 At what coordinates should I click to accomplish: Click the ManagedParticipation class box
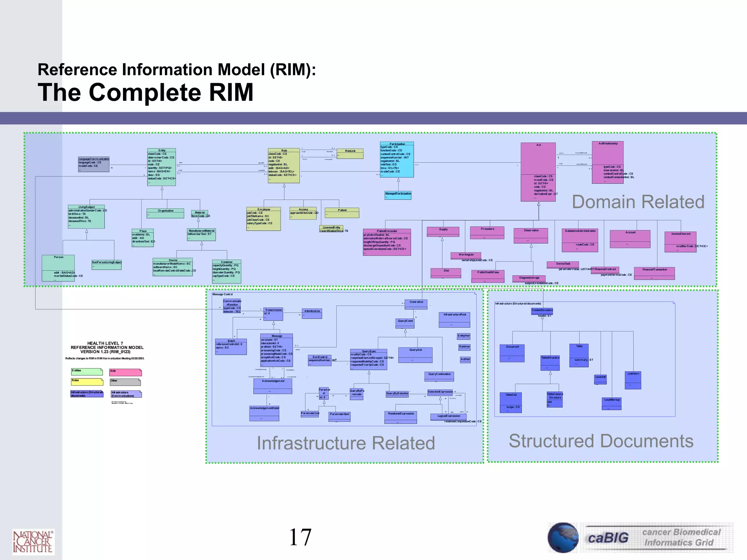[398, 195]
